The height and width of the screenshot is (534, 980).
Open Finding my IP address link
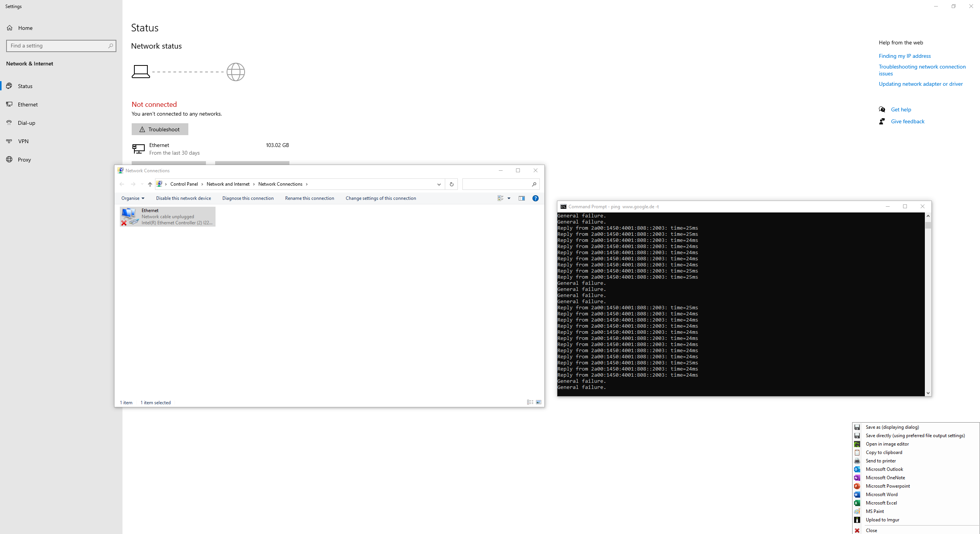[904, 56]
